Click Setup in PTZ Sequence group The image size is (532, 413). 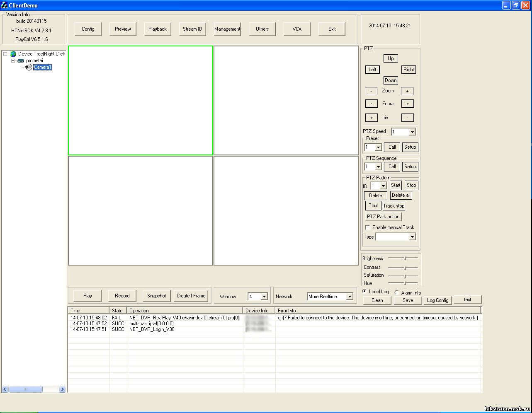[410, 167]
